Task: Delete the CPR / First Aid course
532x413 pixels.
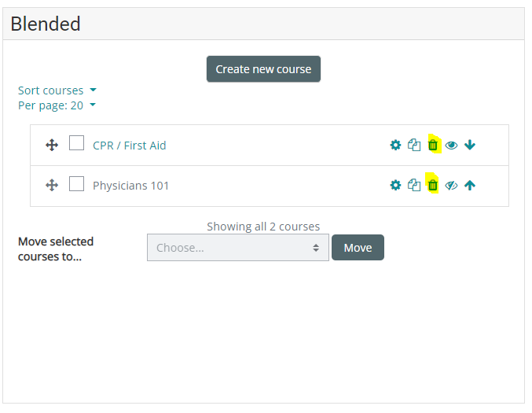Action: [x=432, y=146]
